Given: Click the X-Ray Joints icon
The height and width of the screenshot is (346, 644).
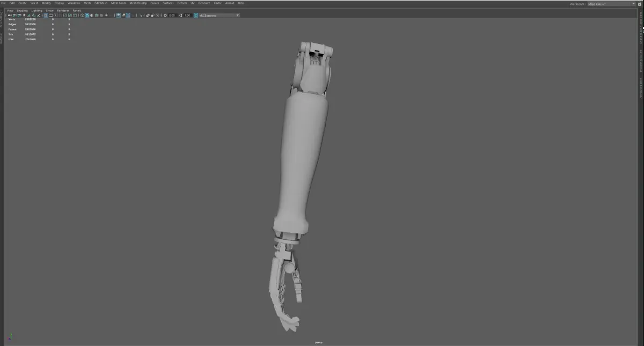Looking at the screenshot, I should click(x=157, y=15).
